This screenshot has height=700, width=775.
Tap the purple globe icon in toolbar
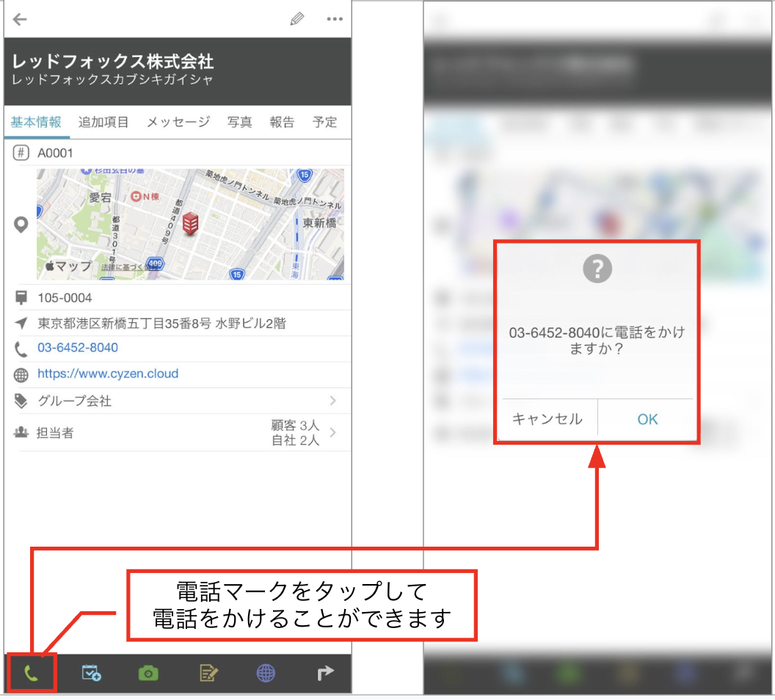point(266,673)
